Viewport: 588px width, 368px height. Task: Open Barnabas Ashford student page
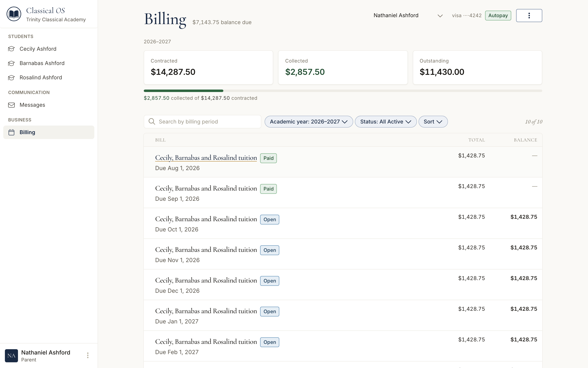[49, 63]
